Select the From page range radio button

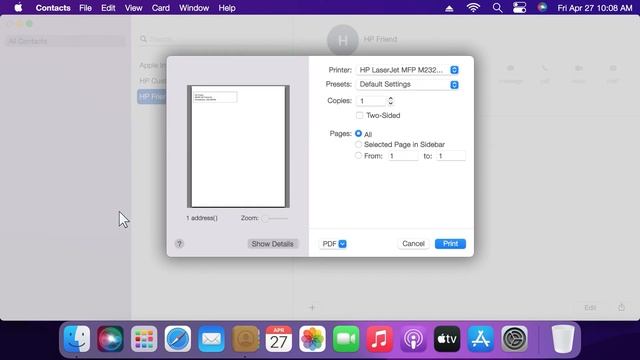click(x=358, y=156)
